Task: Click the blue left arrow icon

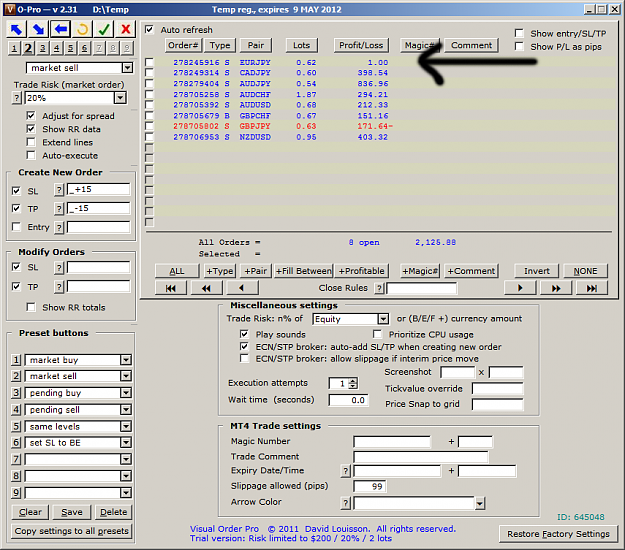Action: [61, 29]
